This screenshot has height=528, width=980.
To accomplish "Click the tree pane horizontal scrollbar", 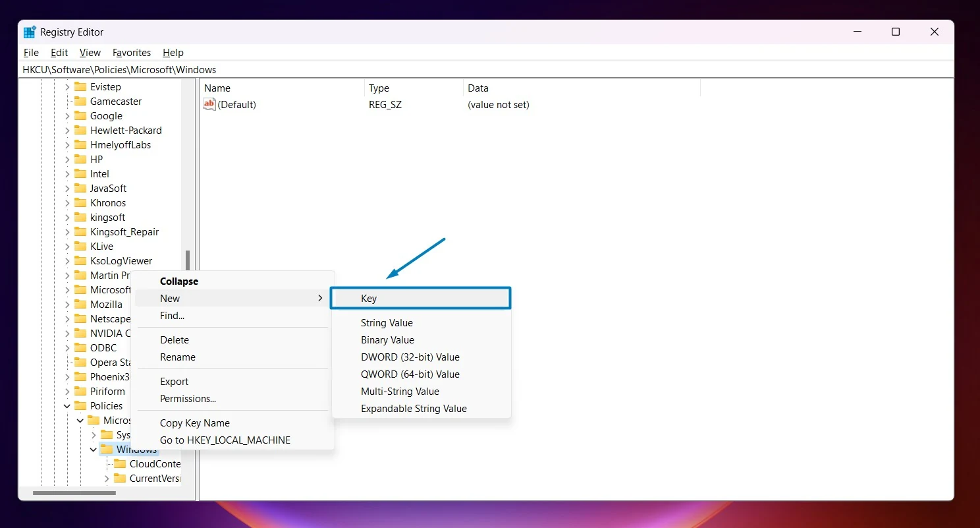I will coord(74,492).
